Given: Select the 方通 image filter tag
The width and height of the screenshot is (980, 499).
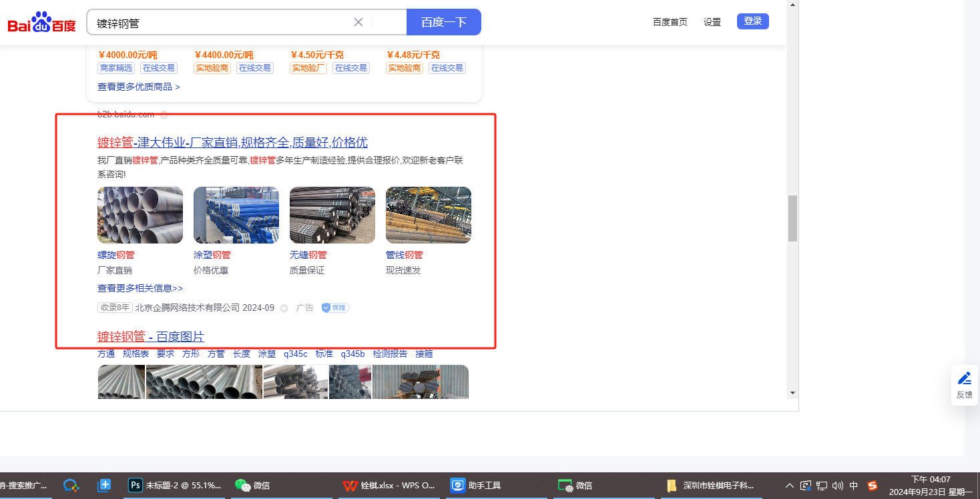Looking at the screenshot, I should (x=106, y=354).
